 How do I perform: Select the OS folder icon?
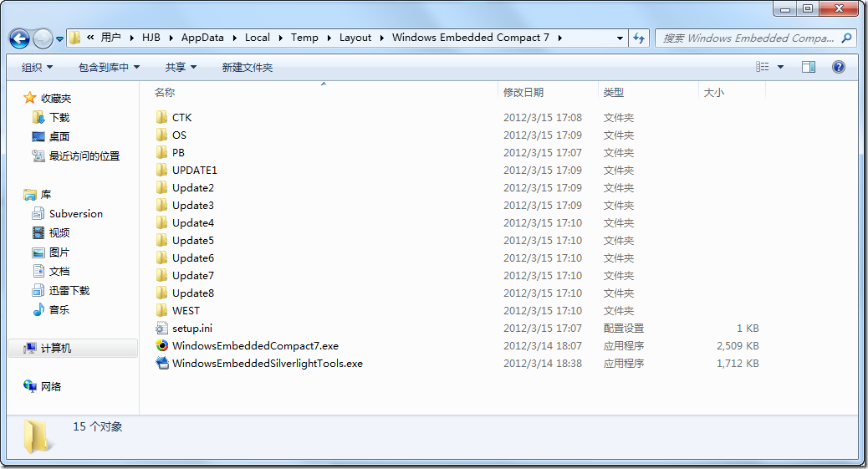[x=161, y=135]
